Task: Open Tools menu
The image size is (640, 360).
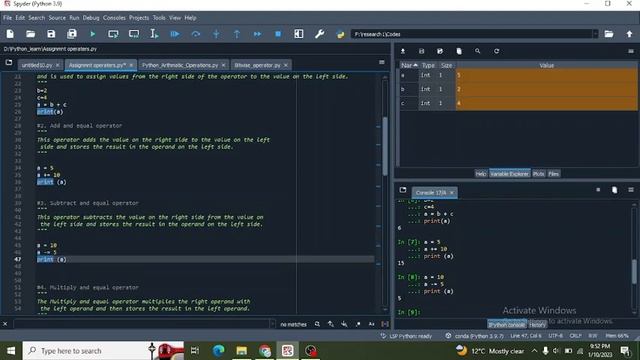Action: click(x=159, y=18)
